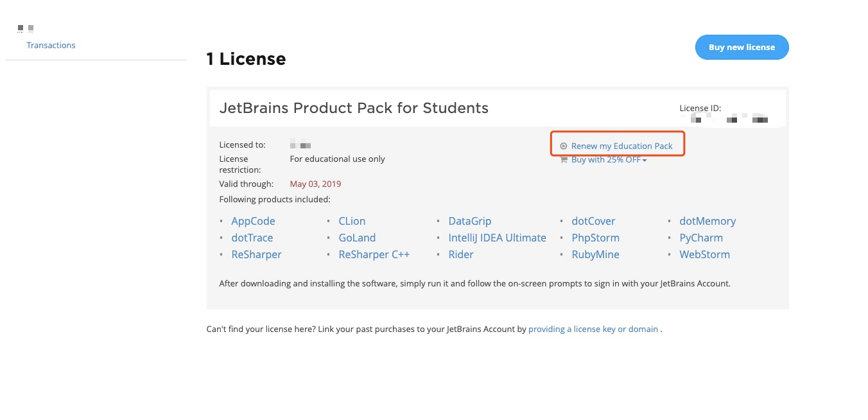
Task: Open the dotMemory product page
Action: (x=707, y=221)
